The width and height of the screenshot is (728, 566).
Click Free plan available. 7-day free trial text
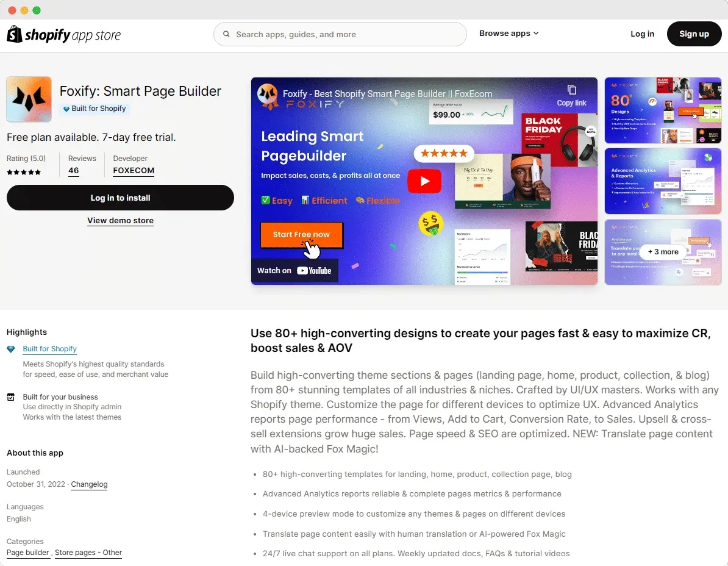coord(91,137)
